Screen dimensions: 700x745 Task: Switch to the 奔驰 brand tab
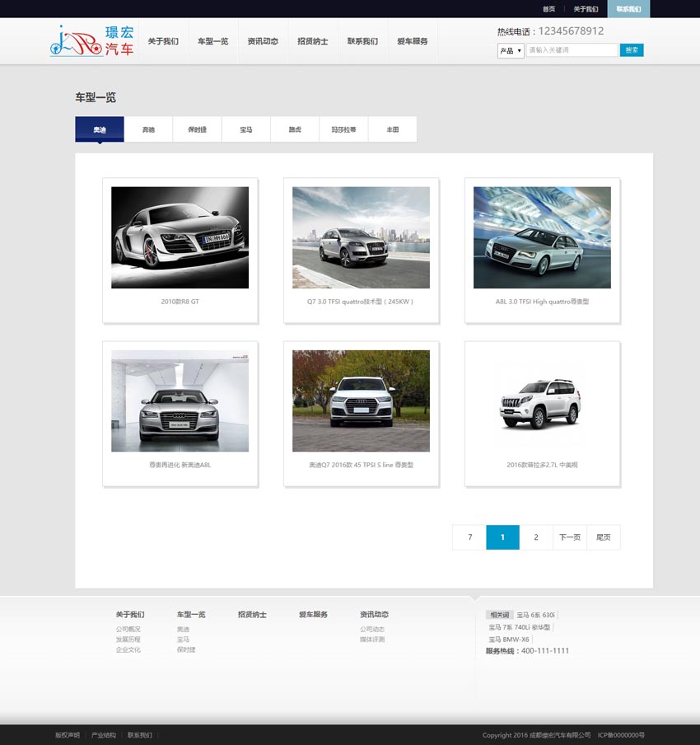point(148,129)
